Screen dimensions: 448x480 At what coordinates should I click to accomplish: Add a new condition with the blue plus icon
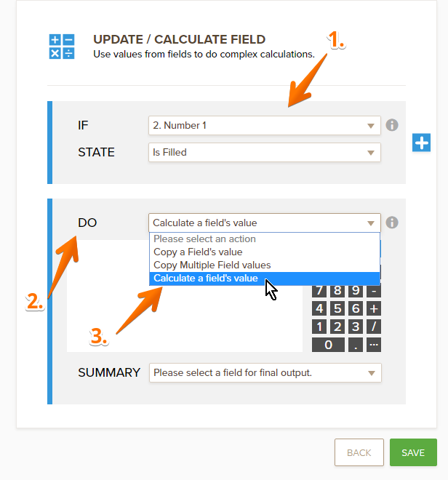pyautogui.click(x=422, y=143)
